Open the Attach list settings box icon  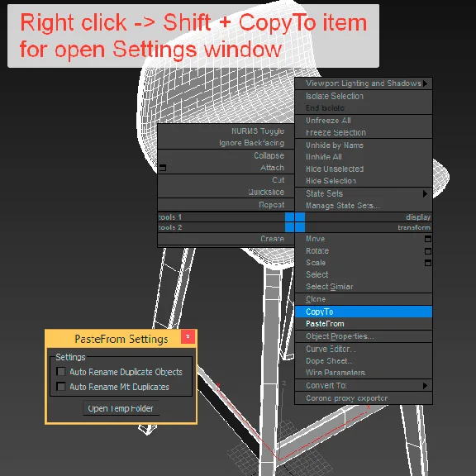click(x=163, y=168)
